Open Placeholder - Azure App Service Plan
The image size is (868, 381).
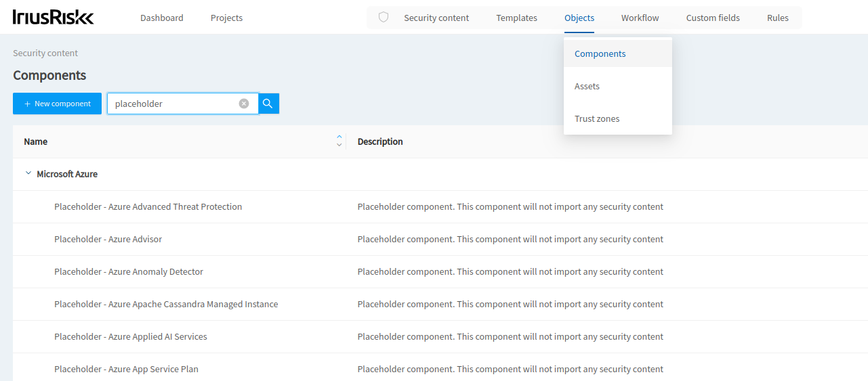pos(127,369)
